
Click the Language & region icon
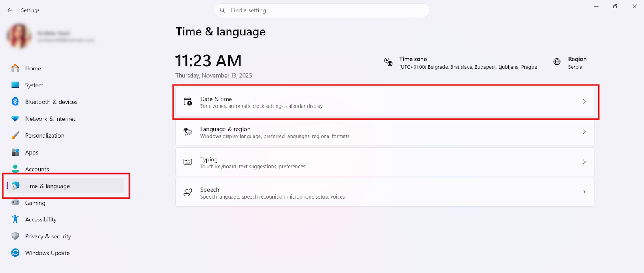coord(188,132)
